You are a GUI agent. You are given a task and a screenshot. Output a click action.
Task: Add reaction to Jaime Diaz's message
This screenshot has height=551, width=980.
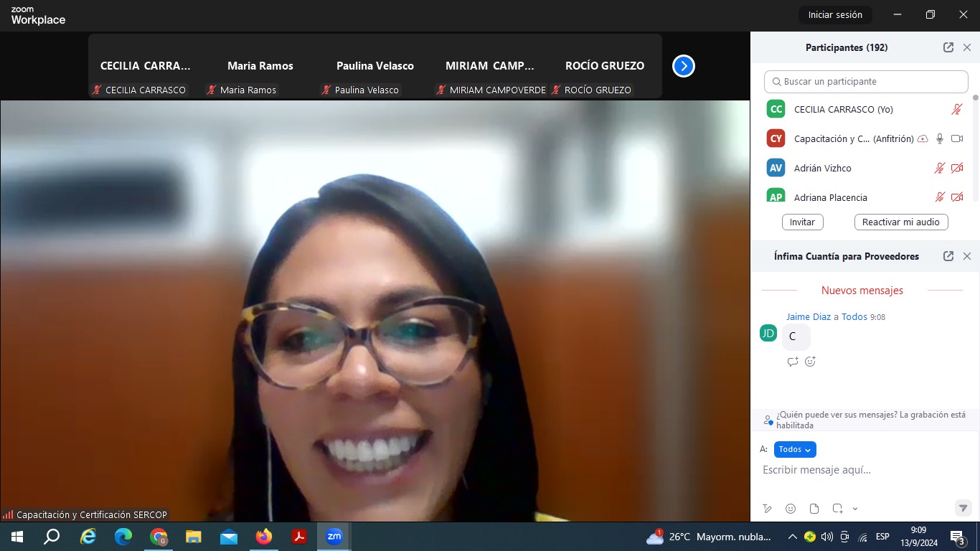tap(810, 362)
